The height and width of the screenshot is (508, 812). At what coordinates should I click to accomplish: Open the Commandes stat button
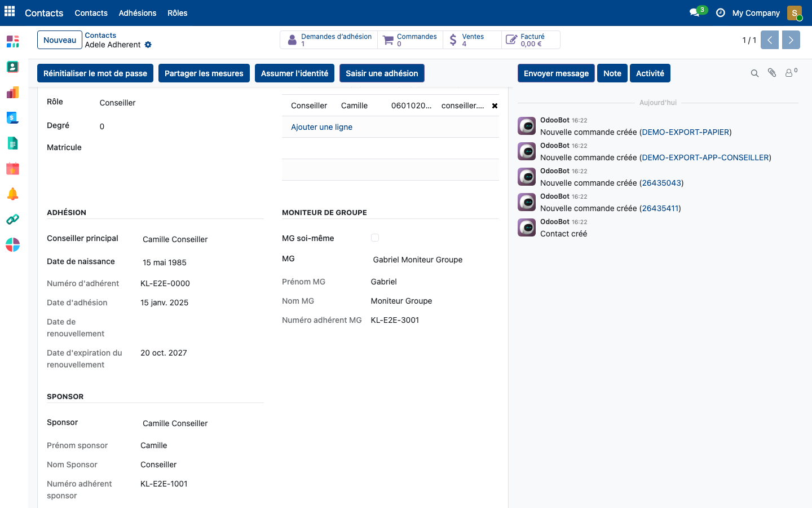pos(410,40)
